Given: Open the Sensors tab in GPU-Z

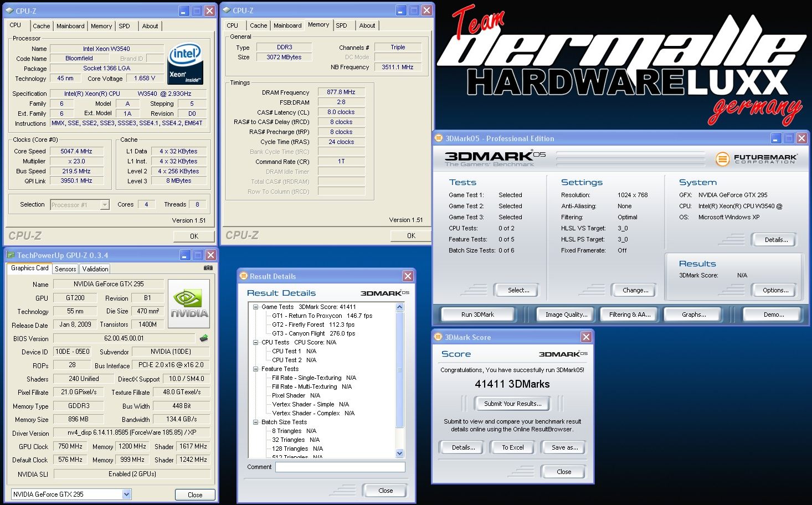Looking at the screenshot, I should click(65, 269).
